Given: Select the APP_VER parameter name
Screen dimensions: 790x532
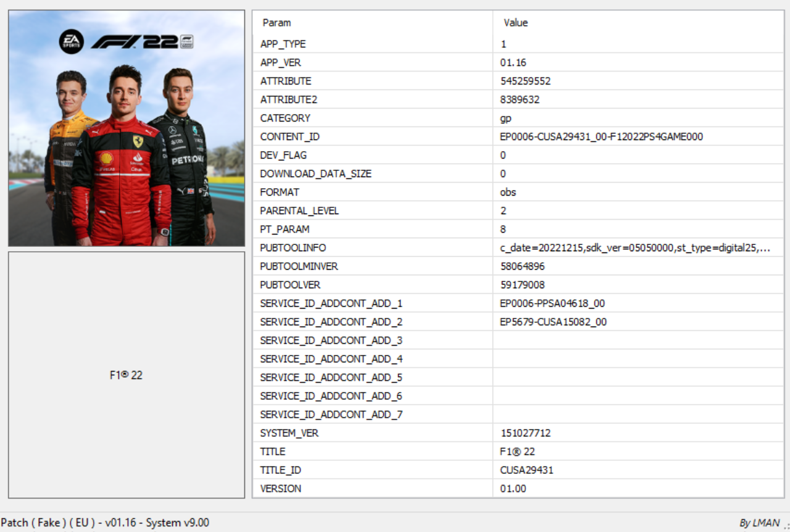Looking at the screenshot, I should (280, 62).
